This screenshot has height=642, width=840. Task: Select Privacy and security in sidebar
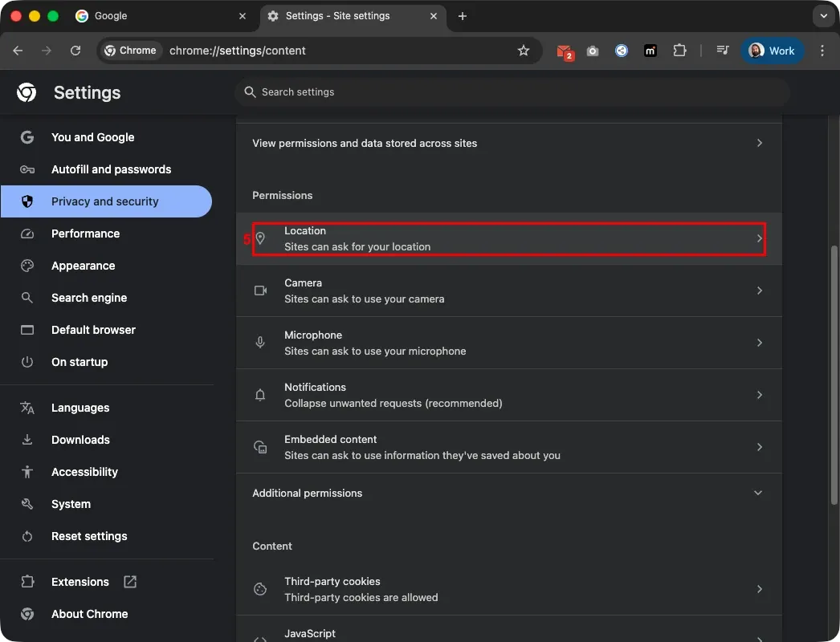(x=106, y=201)
